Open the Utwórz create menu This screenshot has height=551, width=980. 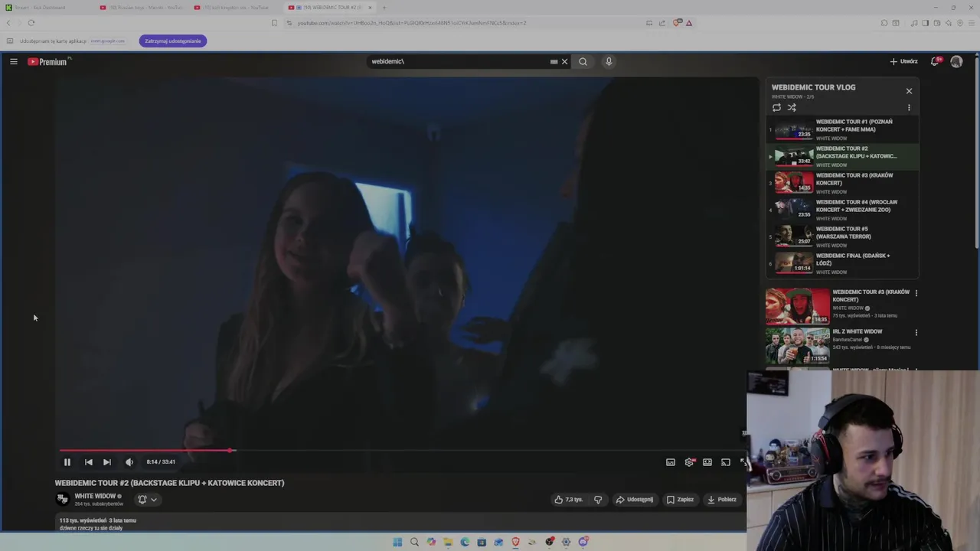pyautogui.click(x=903, y=61)
